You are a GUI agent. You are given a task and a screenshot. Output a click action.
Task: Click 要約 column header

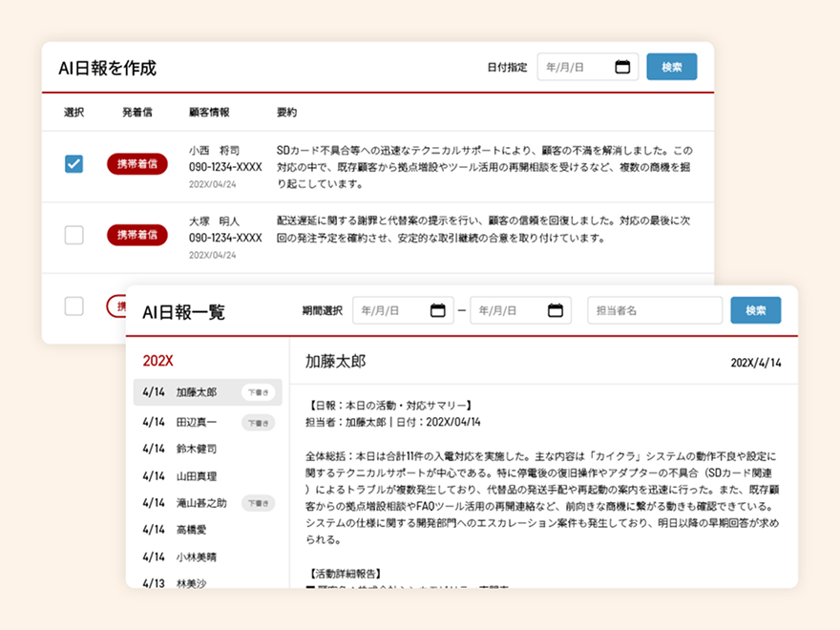tap(286, 112)
